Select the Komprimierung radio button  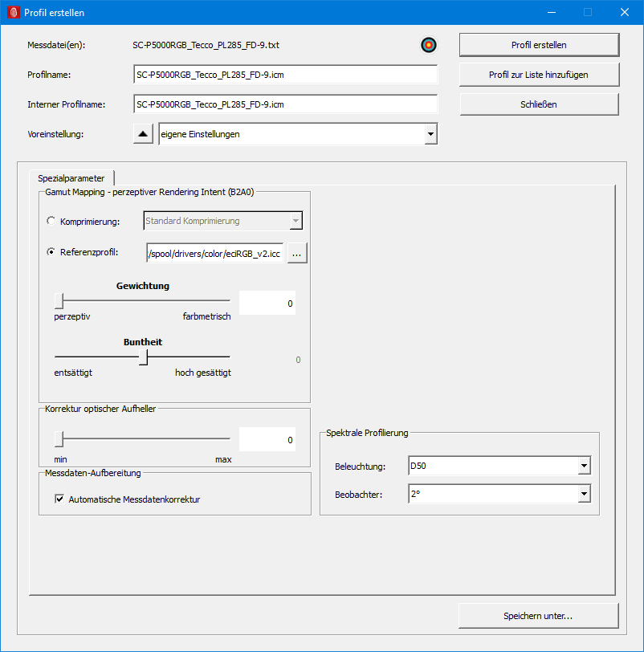[x=52, y=221]
